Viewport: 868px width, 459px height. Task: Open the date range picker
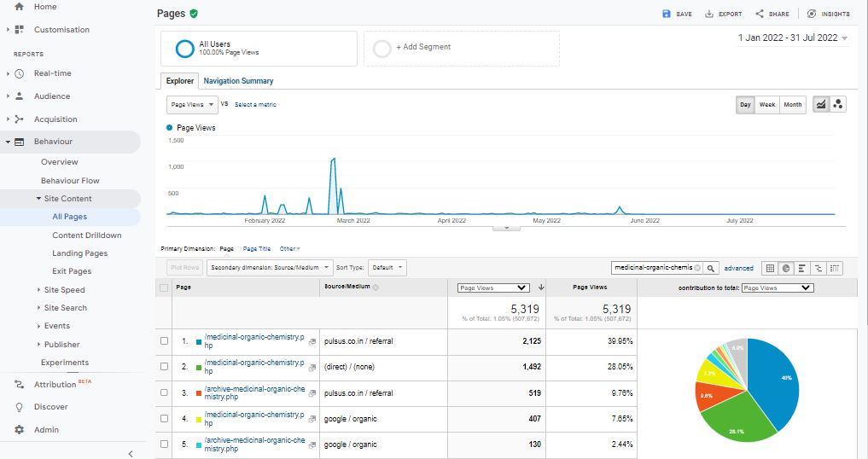pyautogui.click(x=793, y=38)
